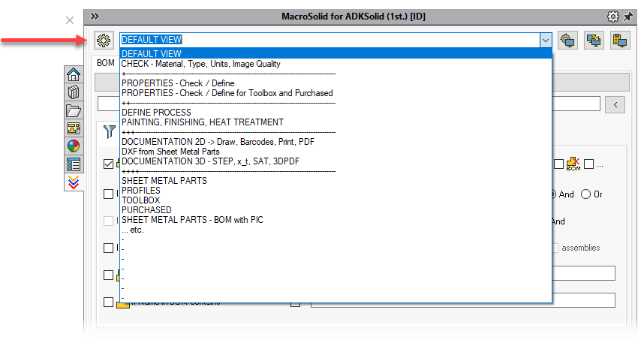The height and width of the screenshot is (340, 644).
Task: Open the list view icon in sidebar
Action: coord(74,164)
